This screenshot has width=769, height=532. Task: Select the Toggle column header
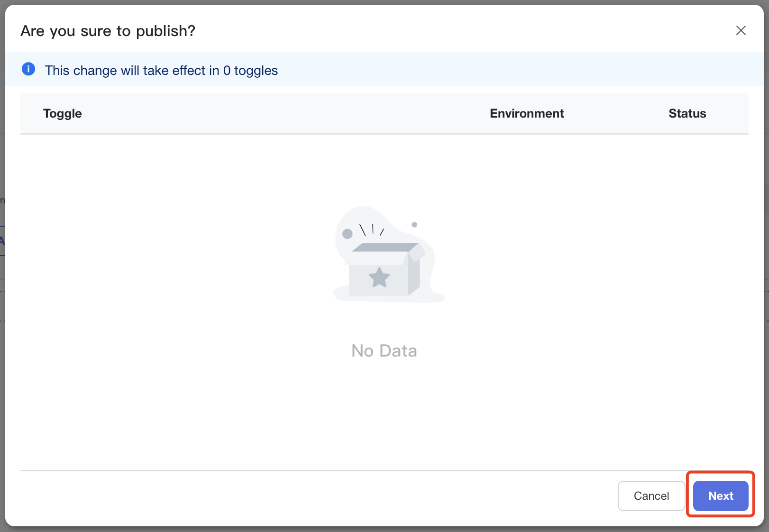pos(63,114)
